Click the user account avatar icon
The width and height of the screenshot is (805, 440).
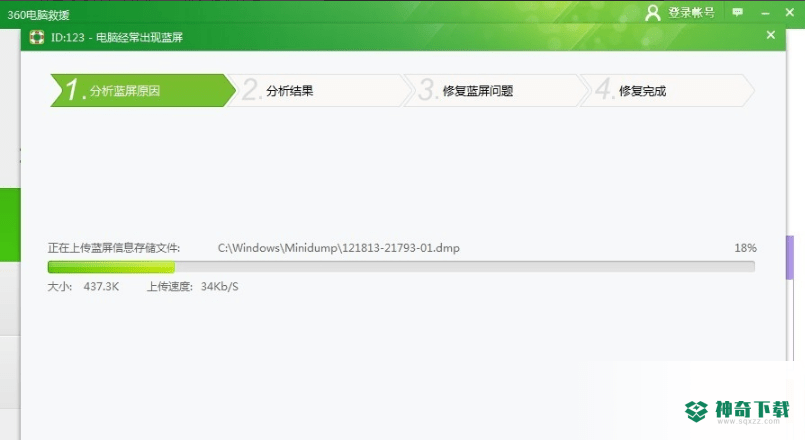point(653,13)
